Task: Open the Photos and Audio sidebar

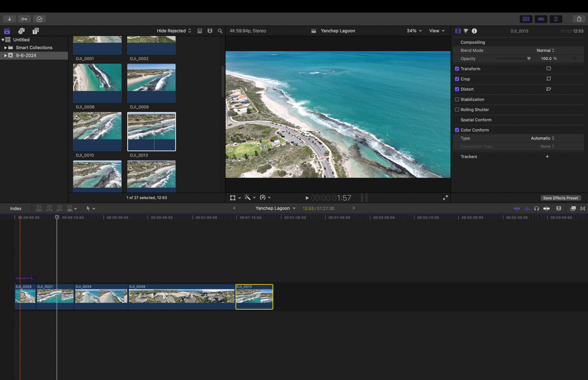Action: coord(21,31)
